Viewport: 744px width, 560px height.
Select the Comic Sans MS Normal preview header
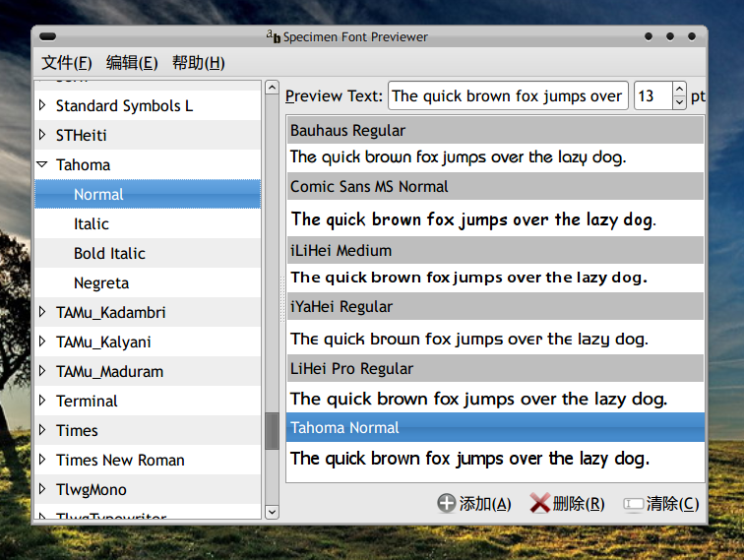pyautogui.click(x=495, y=186)
